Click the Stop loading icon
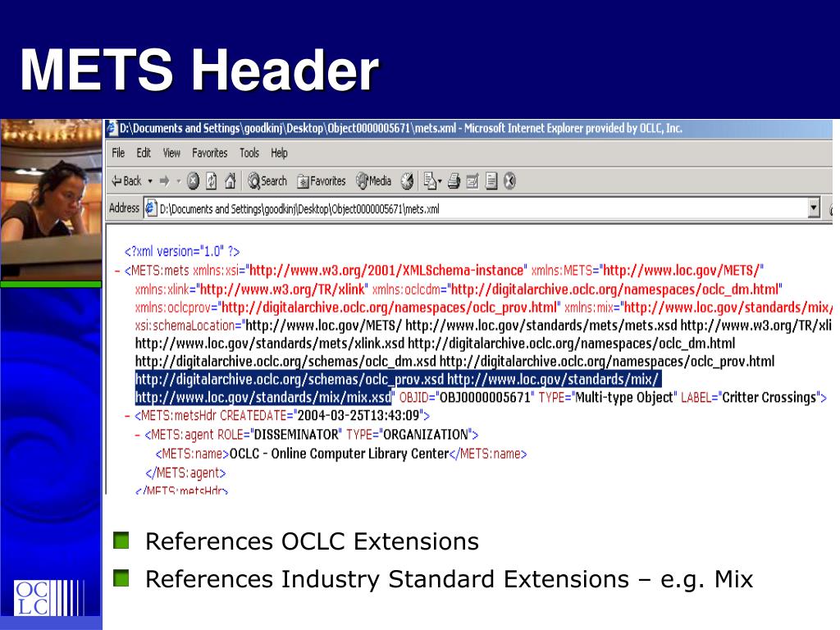 [193, 181]
